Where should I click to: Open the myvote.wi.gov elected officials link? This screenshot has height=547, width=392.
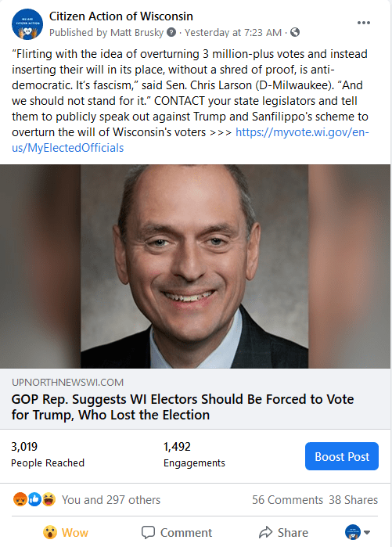coord(190,140)
